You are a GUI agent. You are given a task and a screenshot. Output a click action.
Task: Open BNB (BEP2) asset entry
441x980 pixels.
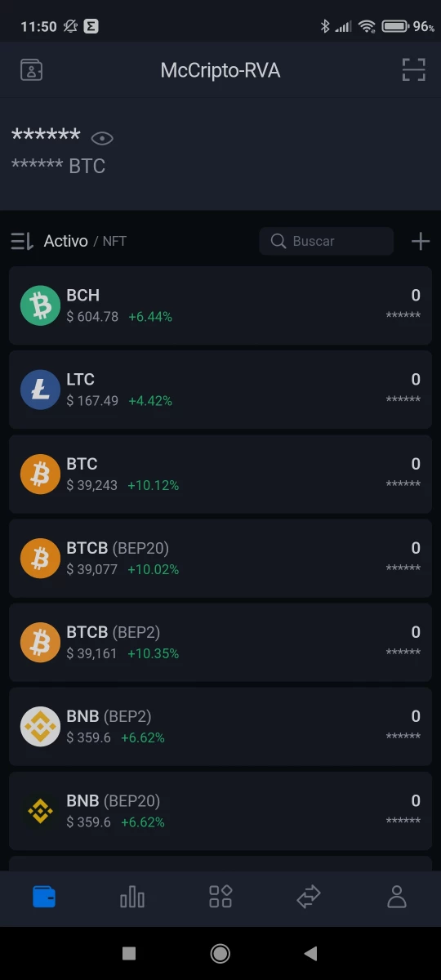[x=220, y=726]
